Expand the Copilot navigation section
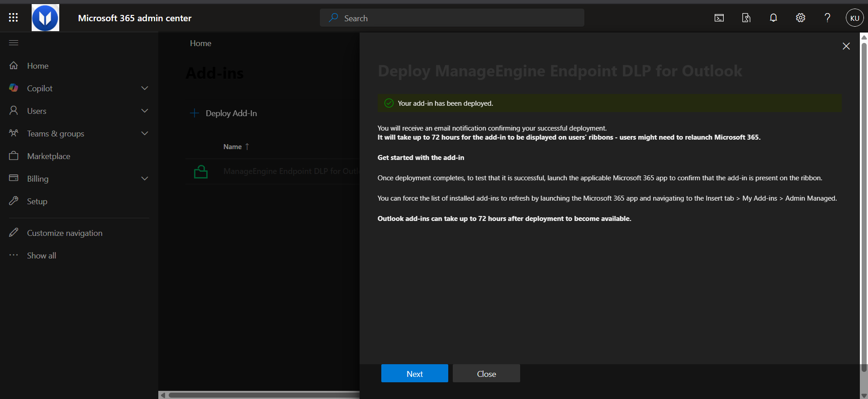Viewport: 868px width, 399px height. pos(145,88)
